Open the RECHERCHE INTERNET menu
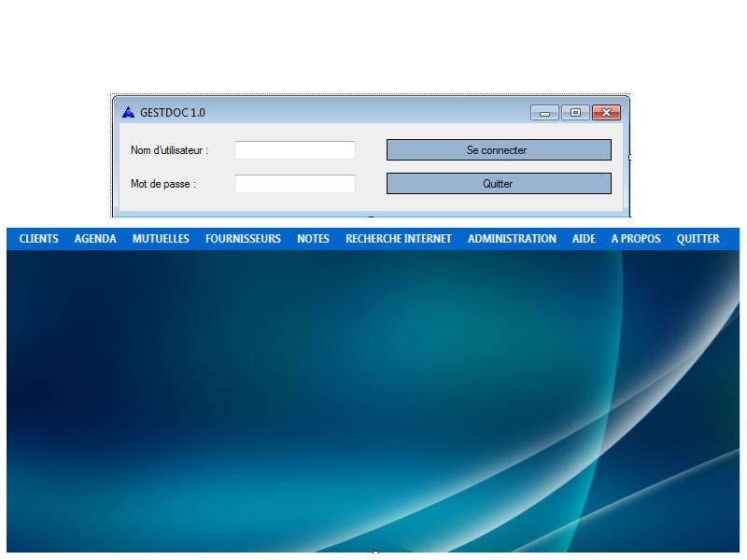 (x=399, y=239)
